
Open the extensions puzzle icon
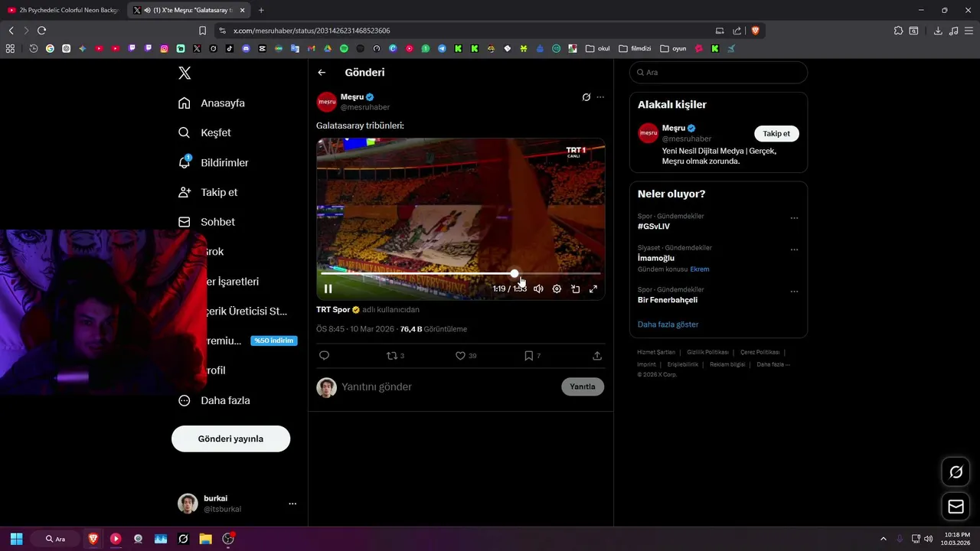(898, 31)
